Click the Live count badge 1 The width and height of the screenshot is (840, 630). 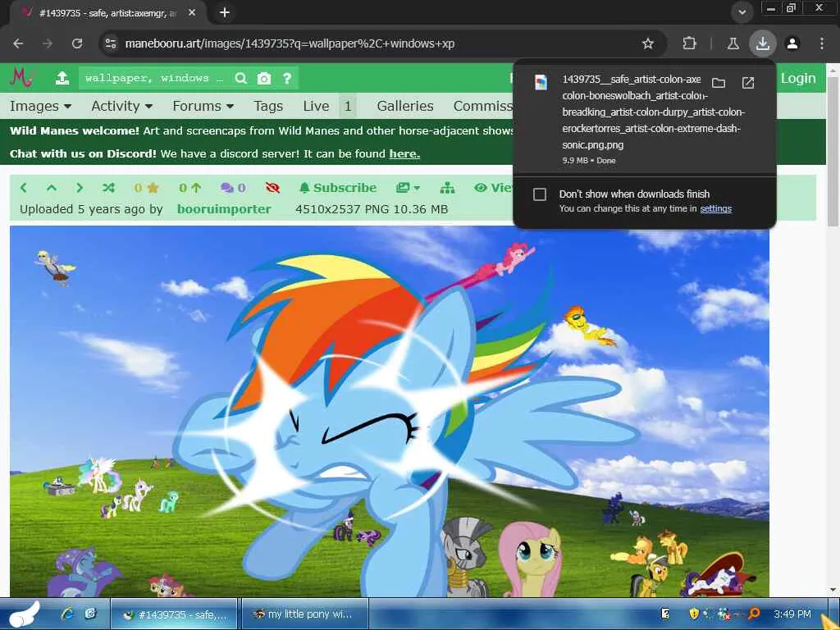(348, 106)
